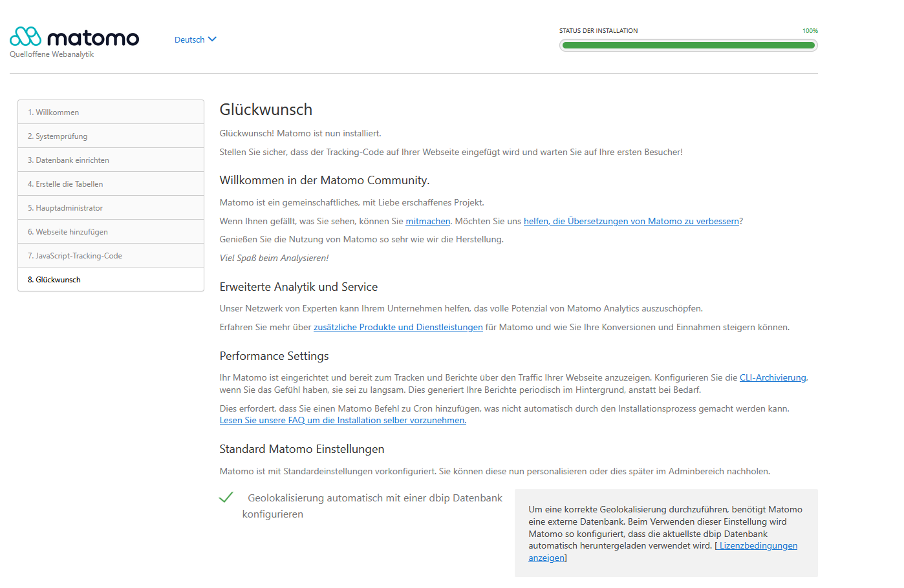Click the Matomo logo
The height and width of the screenshot is (588, 904).
point(74,37)
